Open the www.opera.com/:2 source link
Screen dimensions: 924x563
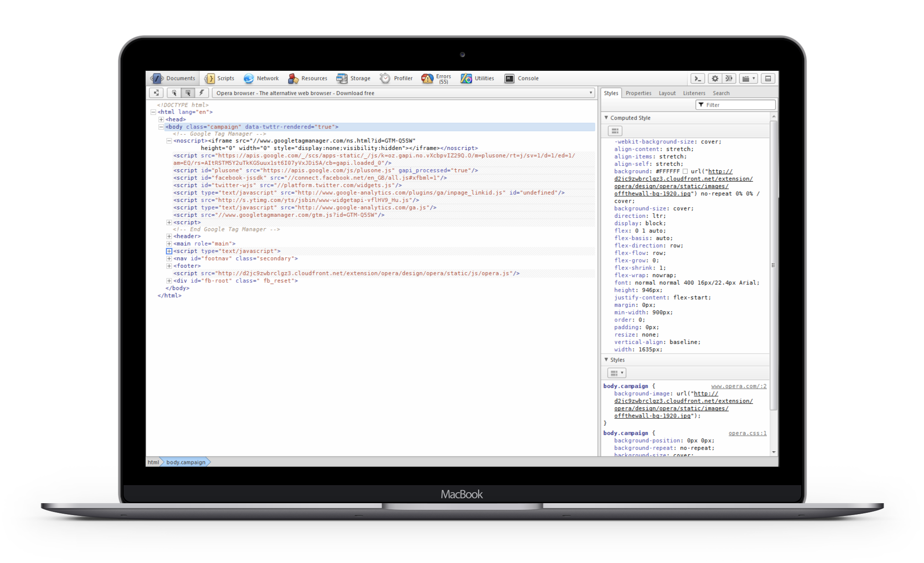[x=739, y=386]
